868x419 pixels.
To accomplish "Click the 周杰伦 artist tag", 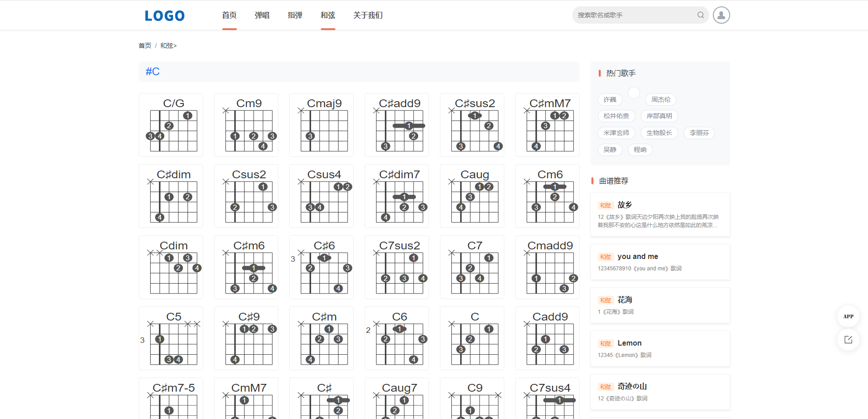I will pyautogui.click(x=660, y=99).
